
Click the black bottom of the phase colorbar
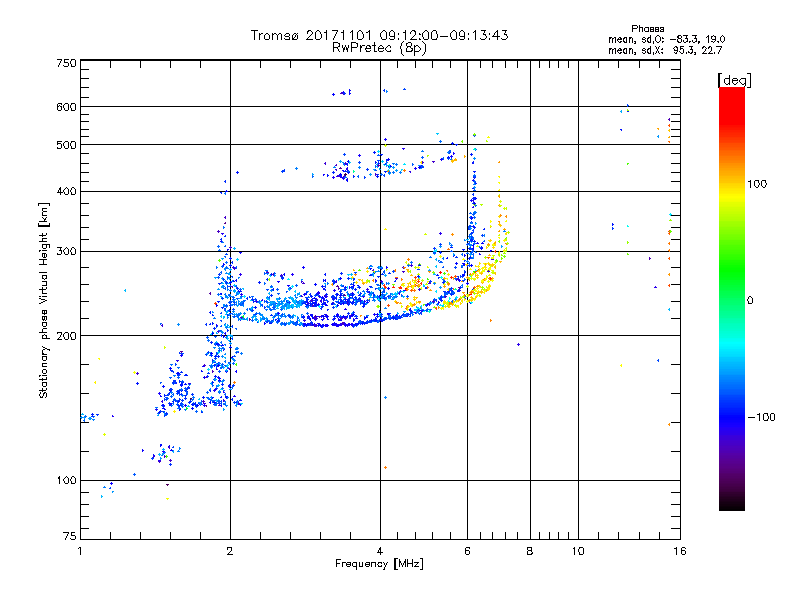732,503
